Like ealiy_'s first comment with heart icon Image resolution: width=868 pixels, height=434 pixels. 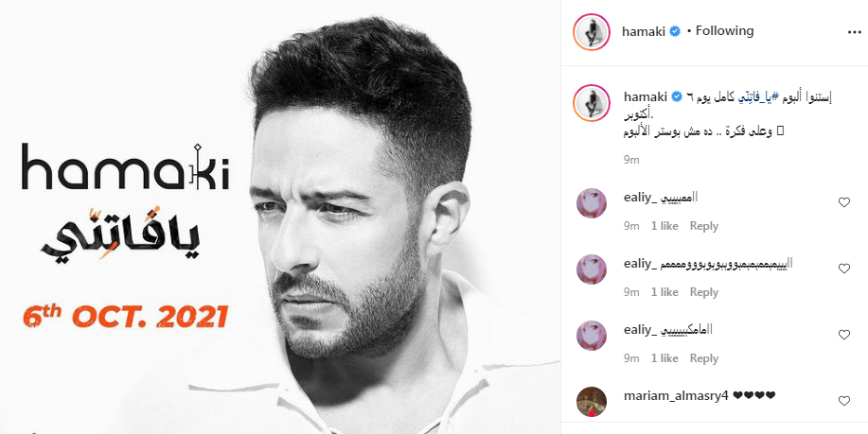click(843, 202)
